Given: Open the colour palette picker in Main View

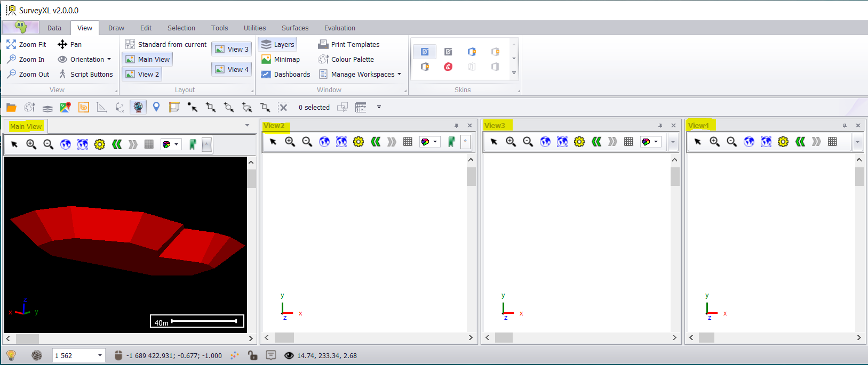Looking at the screenshot, I should tap(171, 144).
